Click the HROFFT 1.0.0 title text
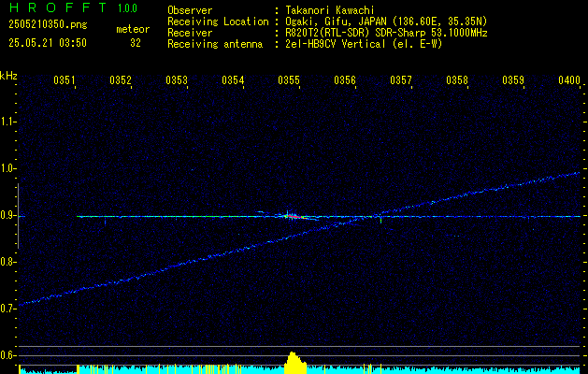Image resolution: width=588 pixels, height=374 pixels. [73, 7]
